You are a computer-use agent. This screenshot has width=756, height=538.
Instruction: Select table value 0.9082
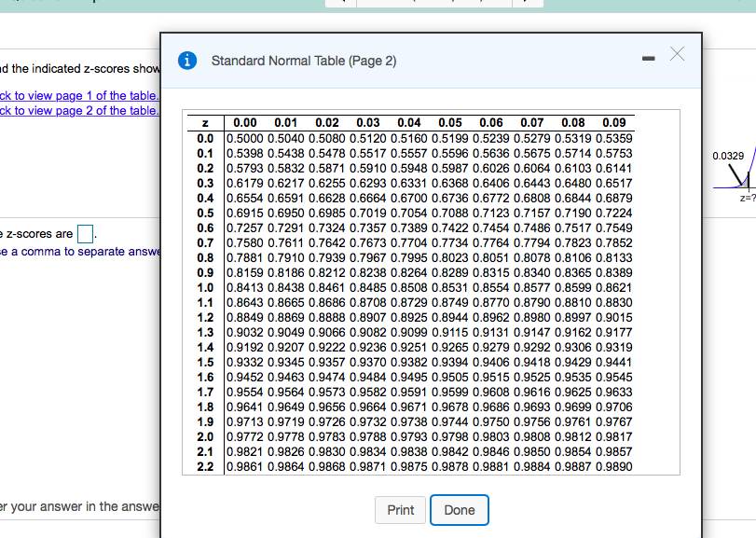[x=368, y=333]
